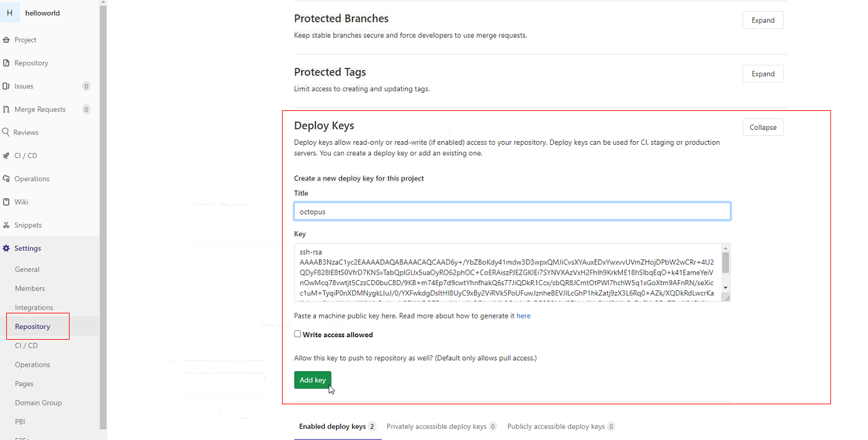The image size is (868, 440).
Task: Enable the Write access allowed checkbox
Action: pyautogui.click(x=298, y=334)
